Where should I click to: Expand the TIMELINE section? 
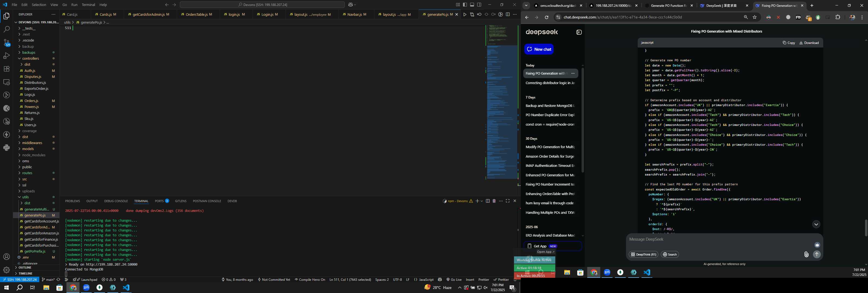[36, 273]
